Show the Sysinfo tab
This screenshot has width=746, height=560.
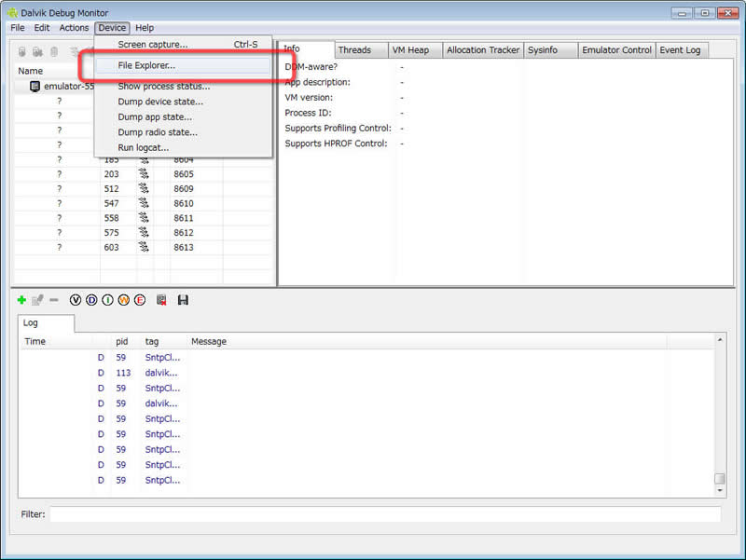tap(550, 50)
